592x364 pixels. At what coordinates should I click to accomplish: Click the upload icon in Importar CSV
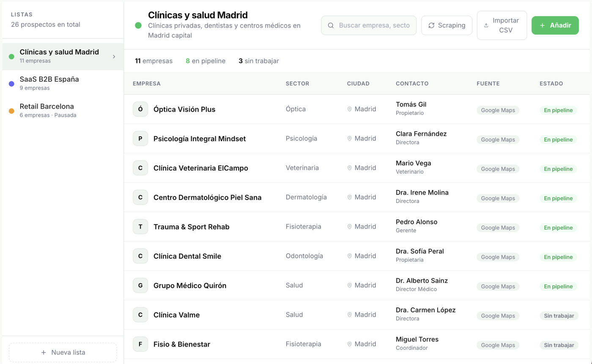[x=486, y=25]
